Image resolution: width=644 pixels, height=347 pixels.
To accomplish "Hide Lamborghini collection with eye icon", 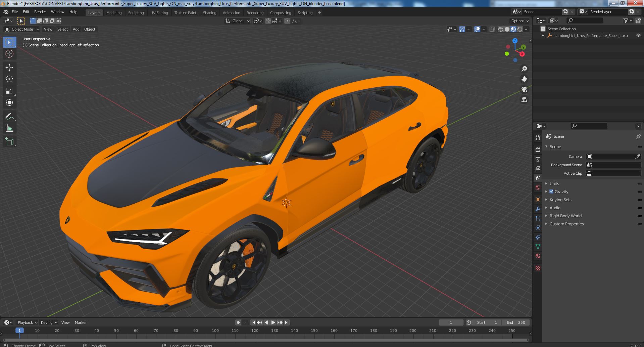I will [638, 35].
